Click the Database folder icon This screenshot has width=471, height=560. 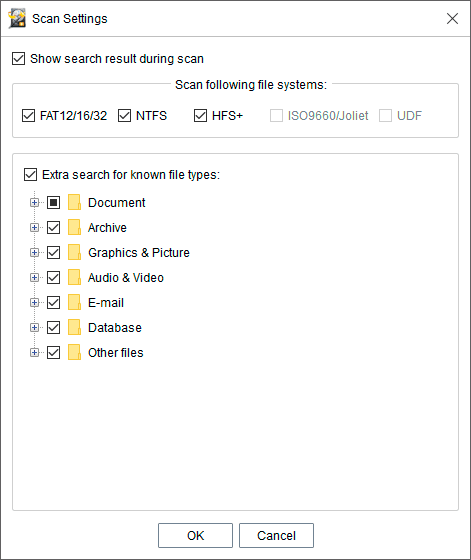pos(74,328)
